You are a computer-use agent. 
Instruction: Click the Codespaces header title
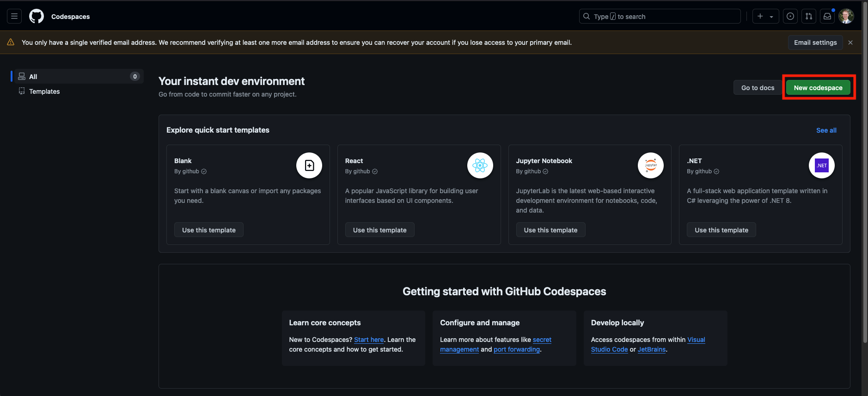coord(70,17)
